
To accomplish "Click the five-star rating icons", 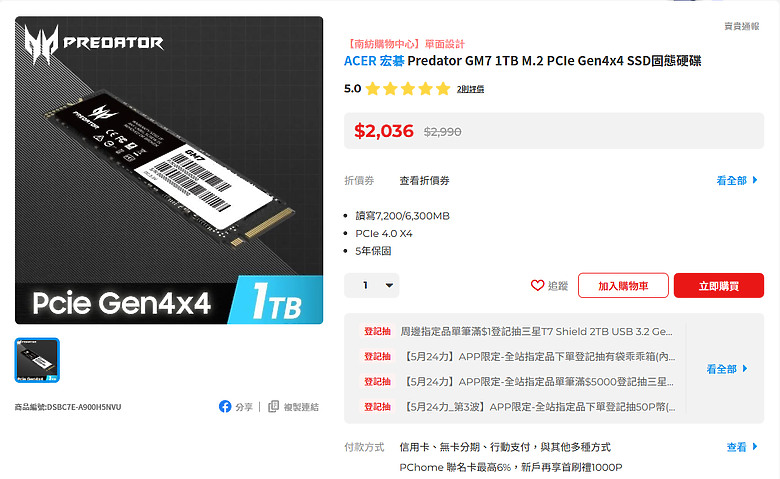I will 408,89.
